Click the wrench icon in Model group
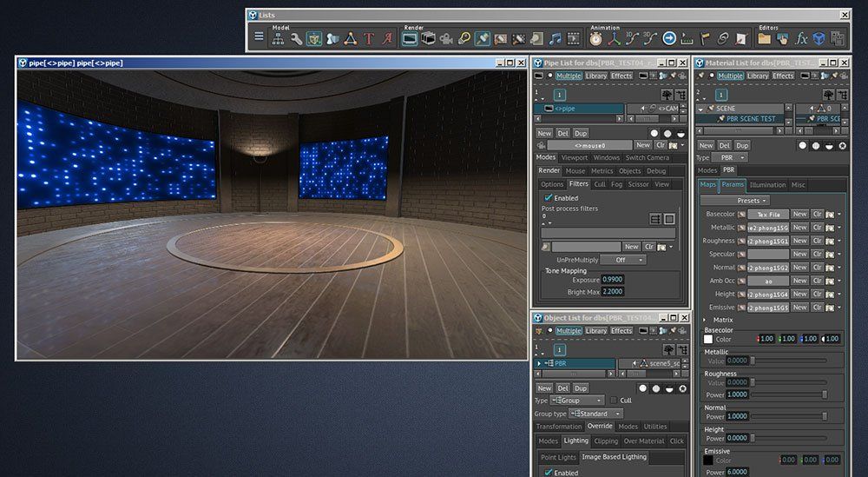Viewport: 868px width, 477px height. [296, 38]
